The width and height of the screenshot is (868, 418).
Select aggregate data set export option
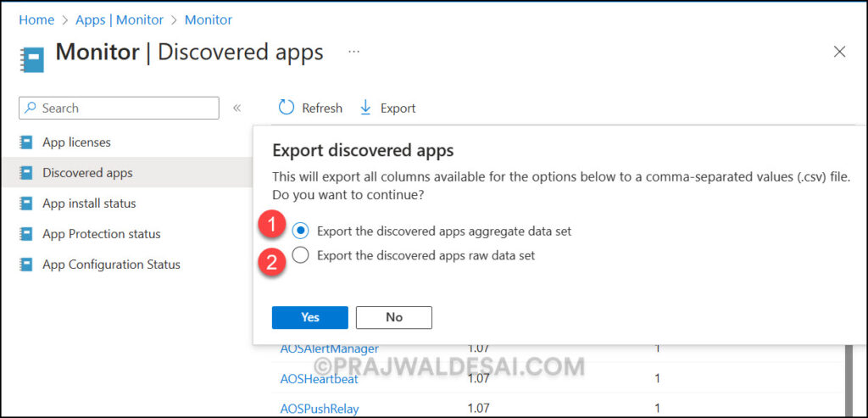(300, 231)
